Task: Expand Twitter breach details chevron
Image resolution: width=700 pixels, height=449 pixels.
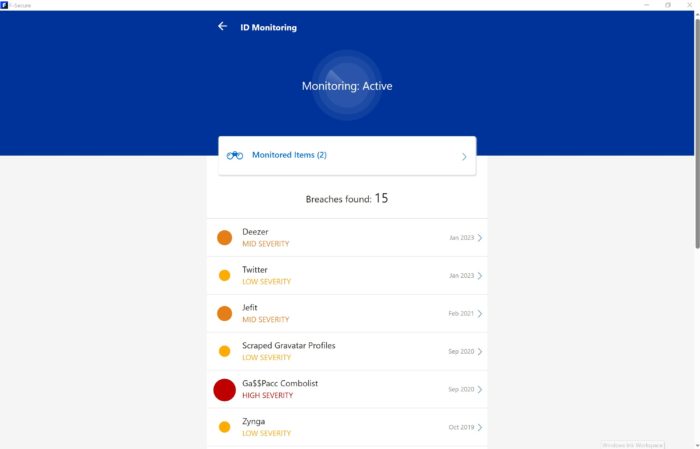Action: point(480,275)
